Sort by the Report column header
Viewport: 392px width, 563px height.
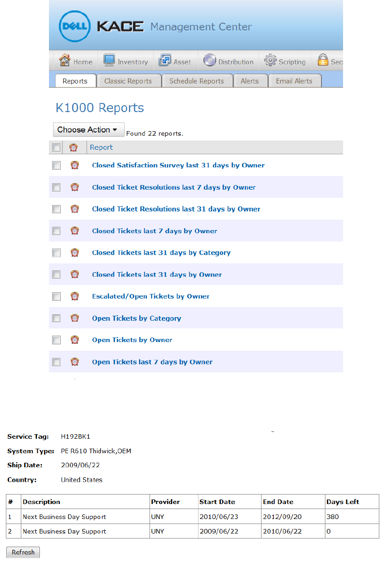pyautogui.click(x=102, y=147)
